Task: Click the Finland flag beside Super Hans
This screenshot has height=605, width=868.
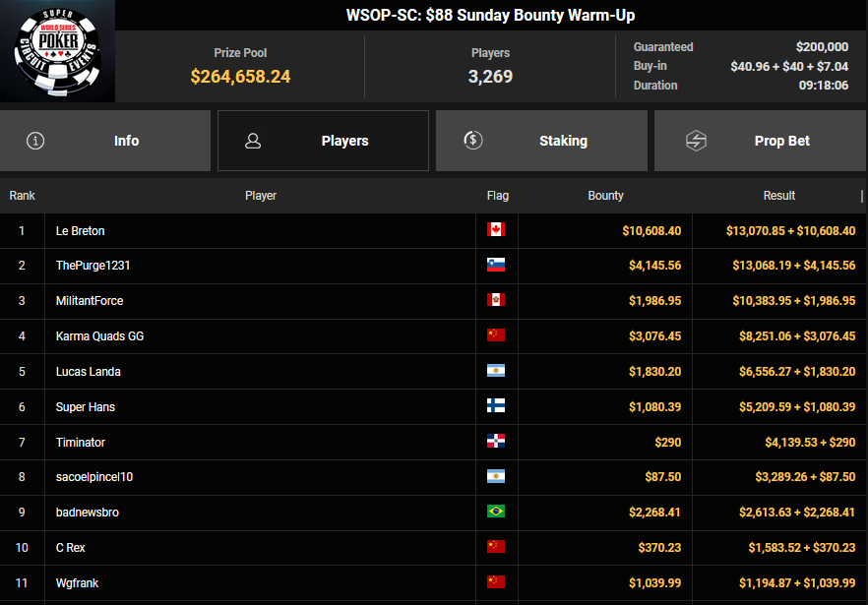Action: tap(496, 406)
